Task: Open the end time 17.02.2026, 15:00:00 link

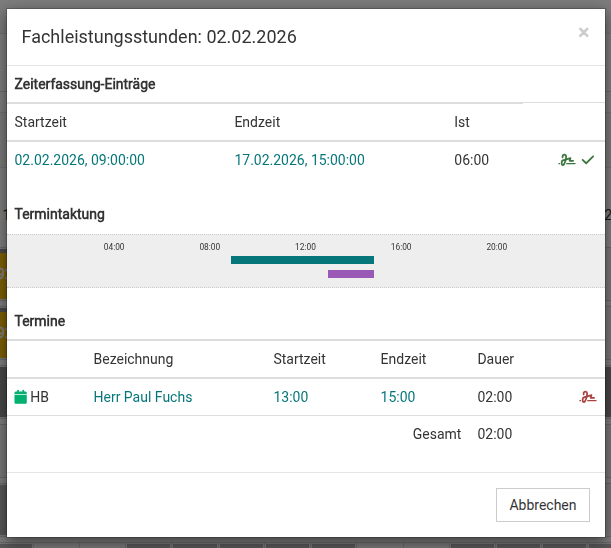Action: (x=299, y=160)
